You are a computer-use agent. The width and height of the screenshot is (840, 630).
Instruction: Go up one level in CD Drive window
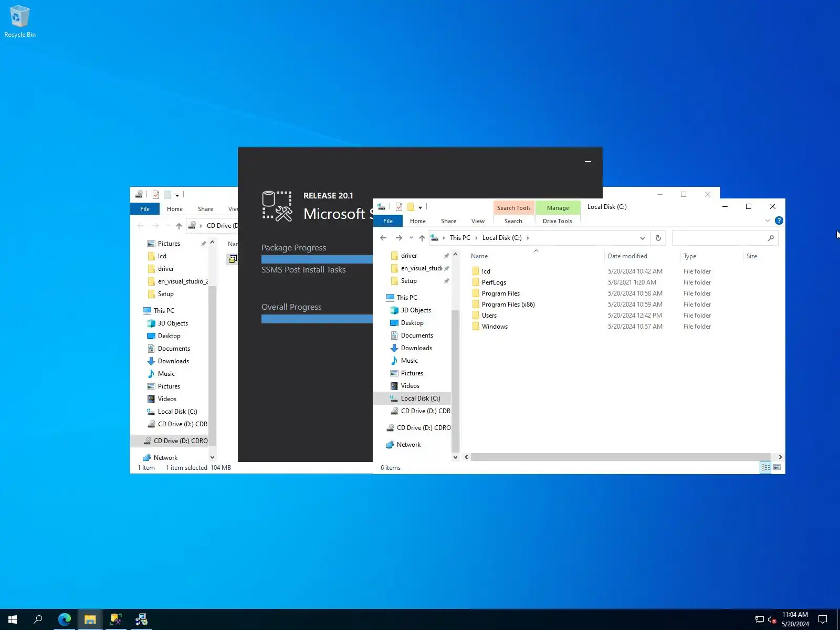coord(179,226)
